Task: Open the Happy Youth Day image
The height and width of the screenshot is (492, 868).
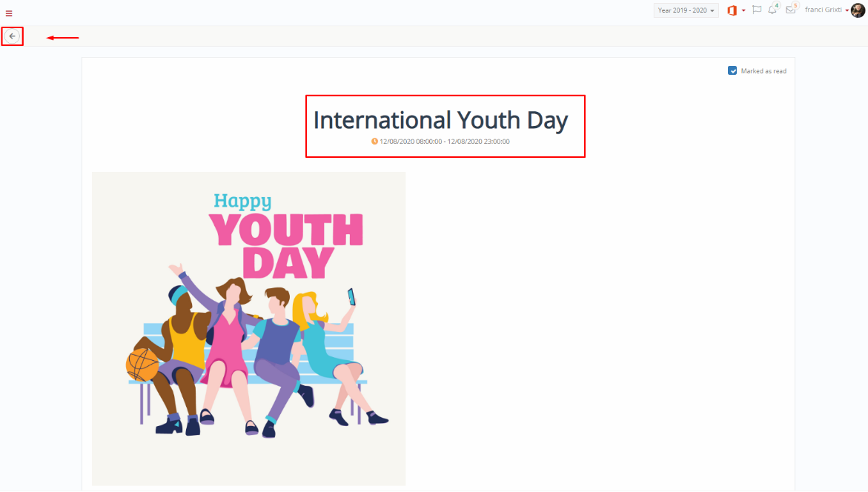Action: pos(248,329)
